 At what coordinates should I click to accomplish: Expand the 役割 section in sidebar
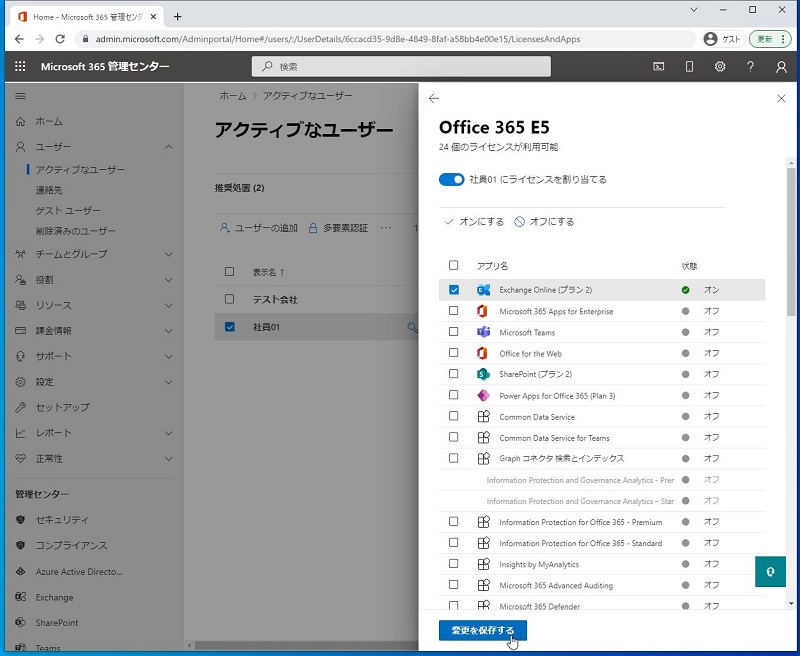(x=169, y=280)
